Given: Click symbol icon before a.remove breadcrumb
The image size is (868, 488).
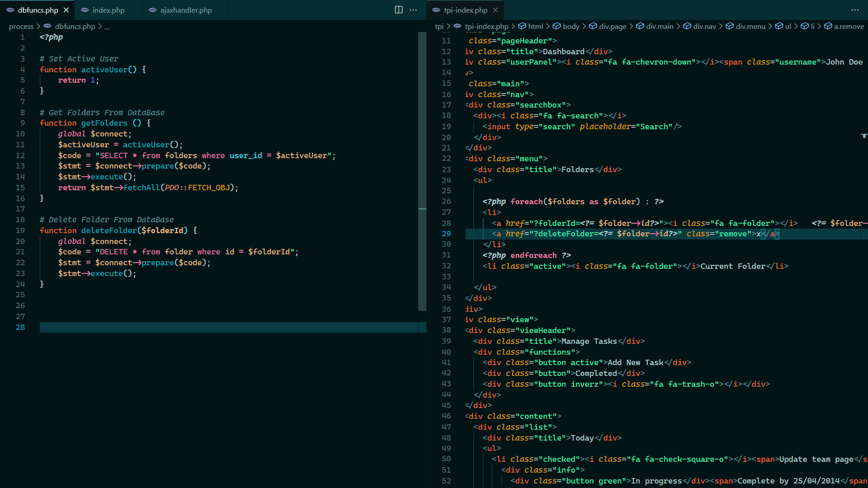Looking at the screenshot, I should click(x=828, y=26).
